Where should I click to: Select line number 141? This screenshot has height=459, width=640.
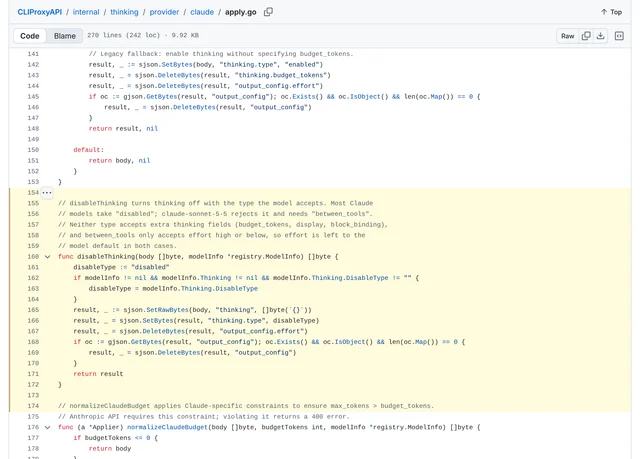pos(33,54)
